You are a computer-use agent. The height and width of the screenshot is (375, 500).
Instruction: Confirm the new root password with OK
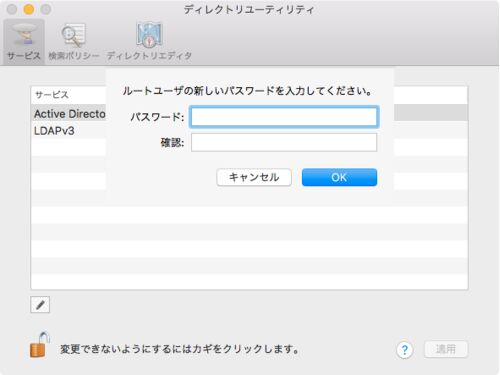[x=339, y=177]
